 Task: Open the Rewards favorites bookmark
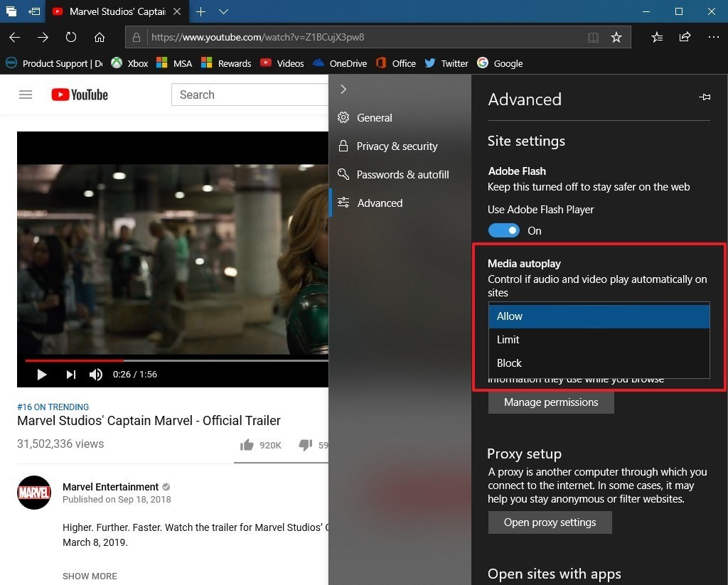point(226,63)
